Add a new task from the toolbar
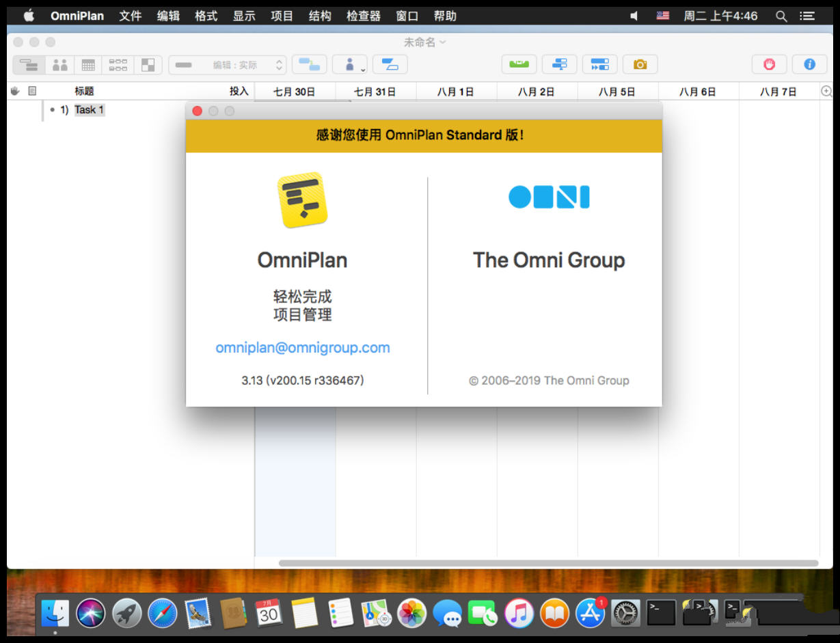 point(310,64)
